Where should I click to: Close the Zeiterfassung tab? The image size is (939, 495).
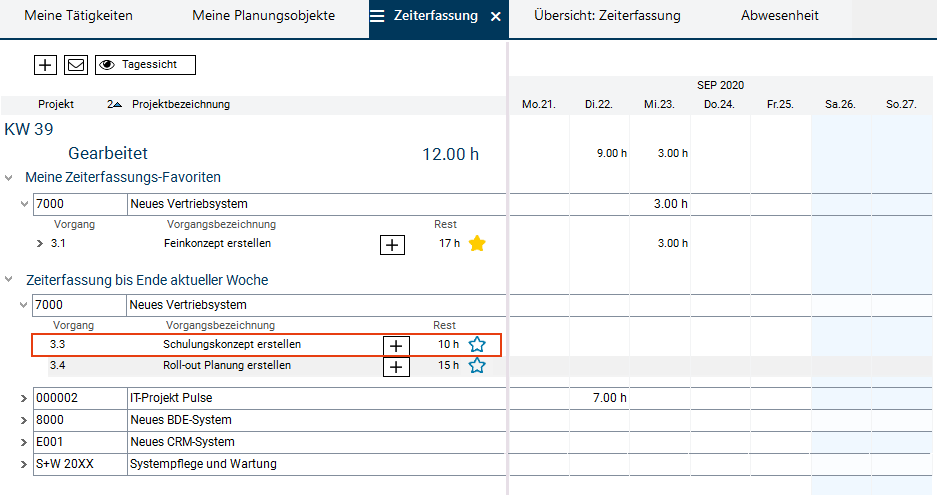tap(495, 17)
